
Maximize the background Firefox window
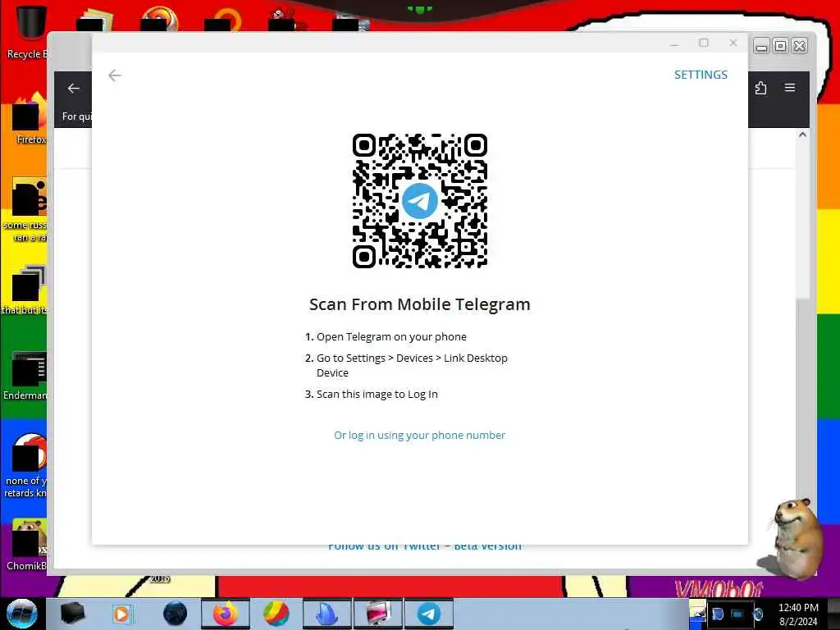click(781, 47)
